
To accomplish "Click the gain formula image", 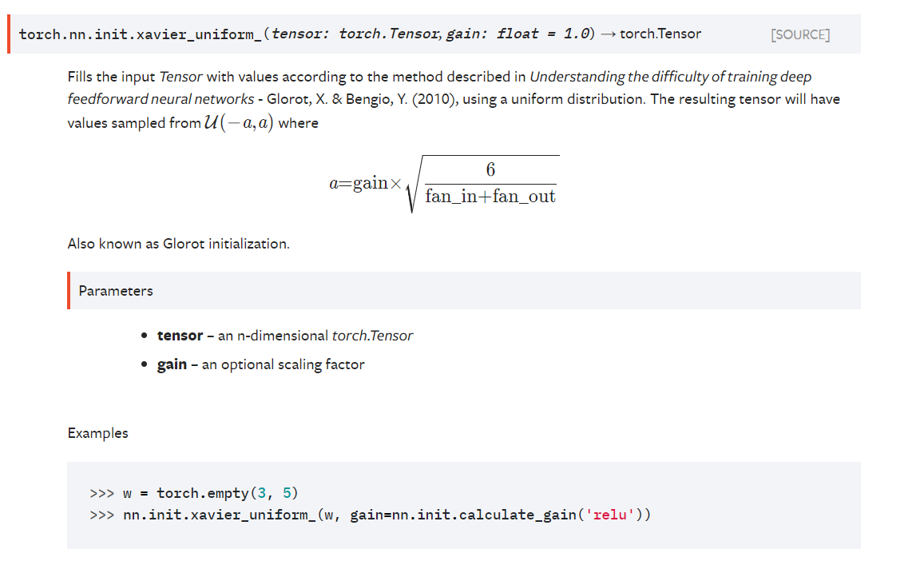I will 443,182.
